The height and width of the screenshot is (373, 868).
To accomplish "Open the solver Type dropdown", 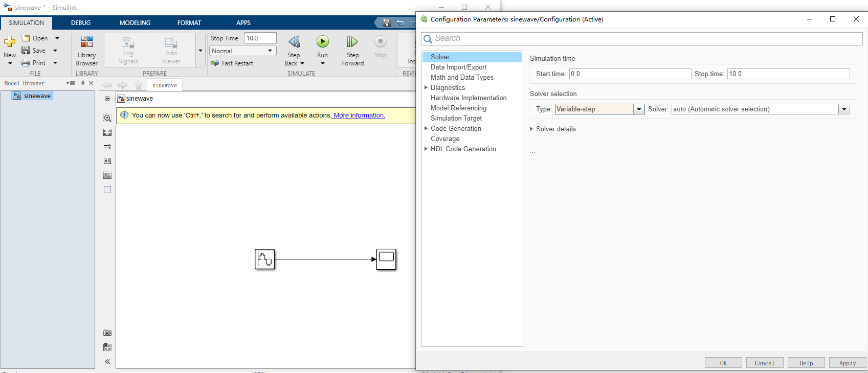I will click(x=639, y=109).
